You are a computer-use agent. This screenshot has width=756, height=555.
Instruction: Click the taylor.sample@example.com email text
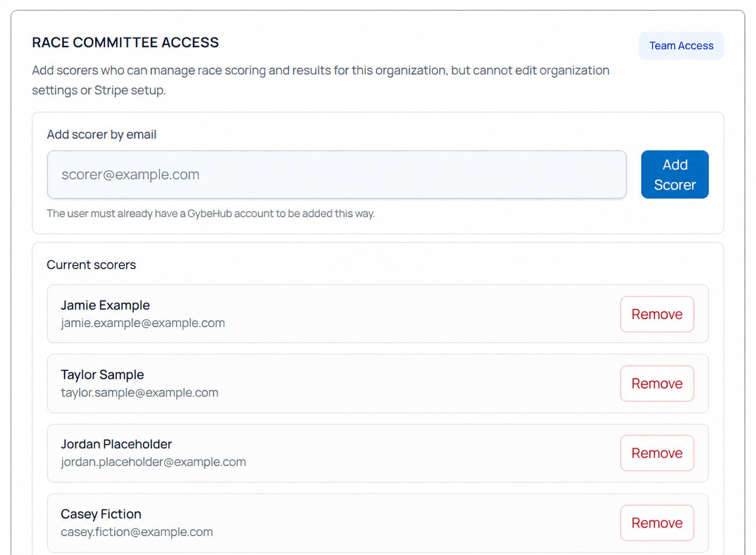click(x=139, y=393)
